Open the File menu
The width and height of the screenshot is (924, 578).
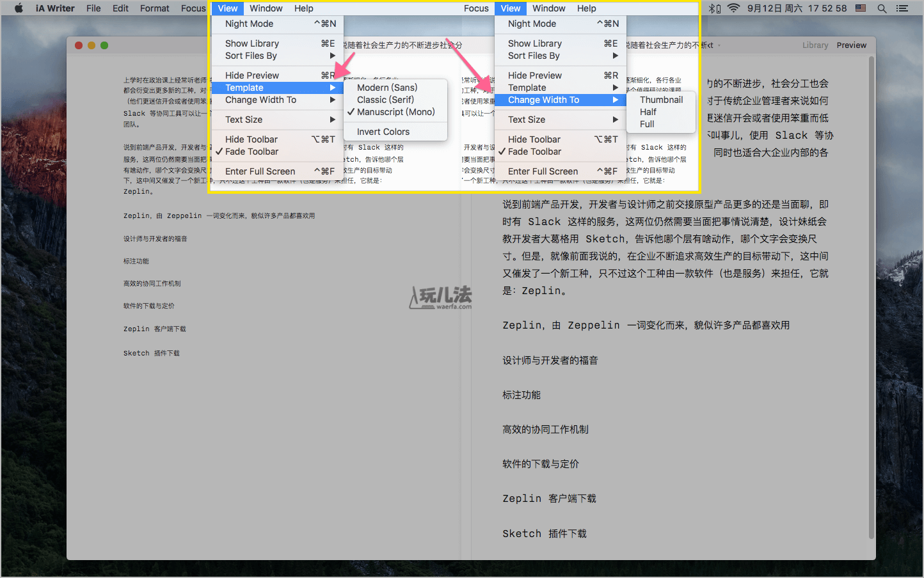tap(93, 8)
